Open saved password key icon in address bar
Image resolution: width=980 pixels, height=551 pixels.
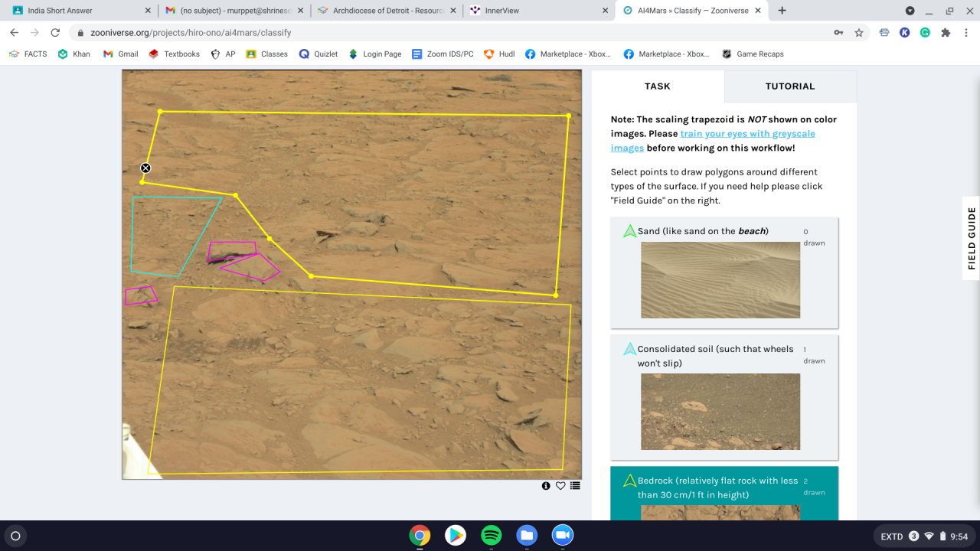point(840,33)
